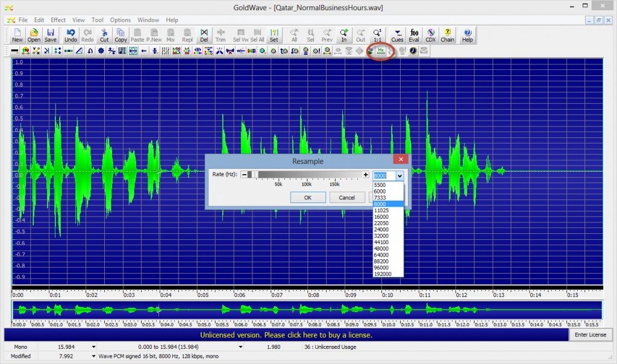
Task: Click the unlicensed version buy link
Action: tap(286, 335)
